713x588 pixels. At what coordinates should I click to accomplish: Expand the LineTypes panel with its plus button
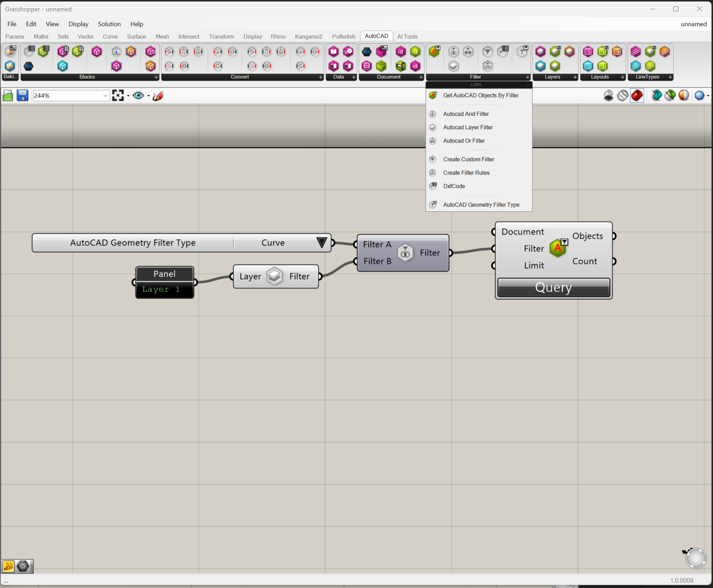(x=670, y=78)
